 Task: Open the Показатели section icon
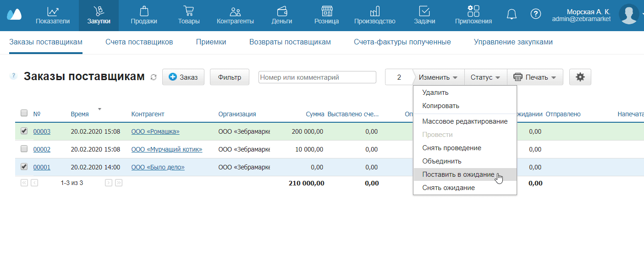[53, 11]
